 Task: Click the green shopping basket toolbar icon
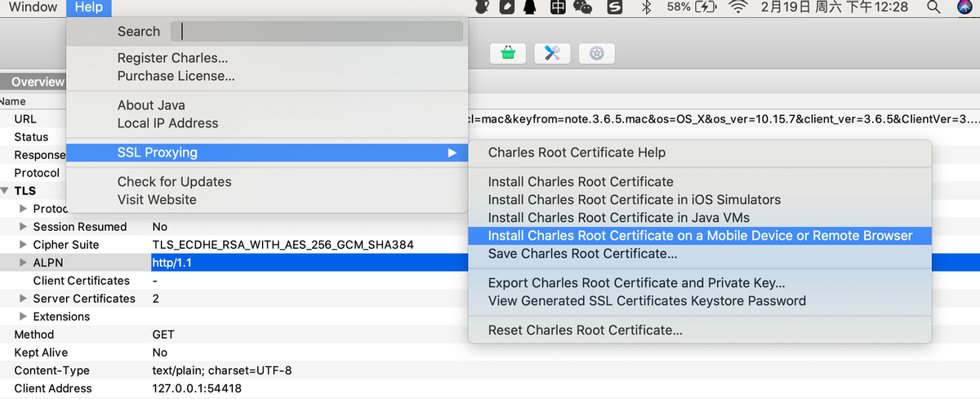[508, 53]
